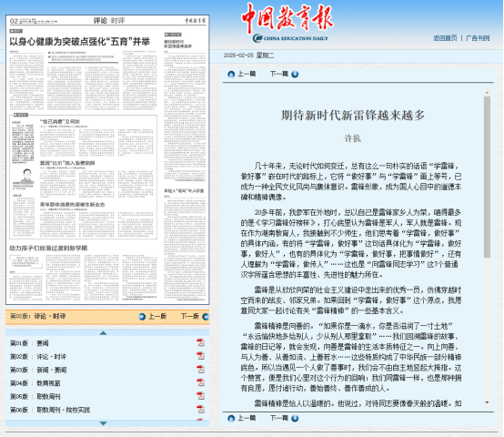This screenshot has width=504, height=437.
Task: Click author name 许航
Action: click(x=353, y=138)
